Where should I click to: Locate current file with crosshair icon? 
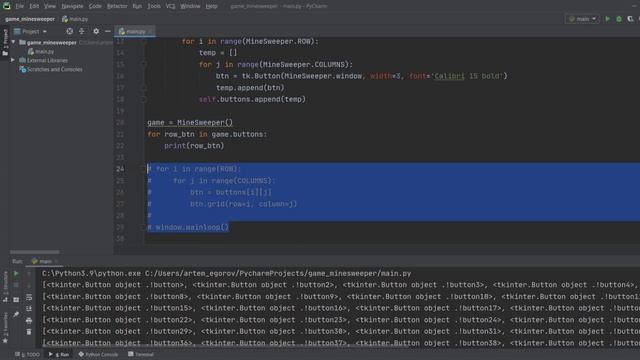(70, 31)
